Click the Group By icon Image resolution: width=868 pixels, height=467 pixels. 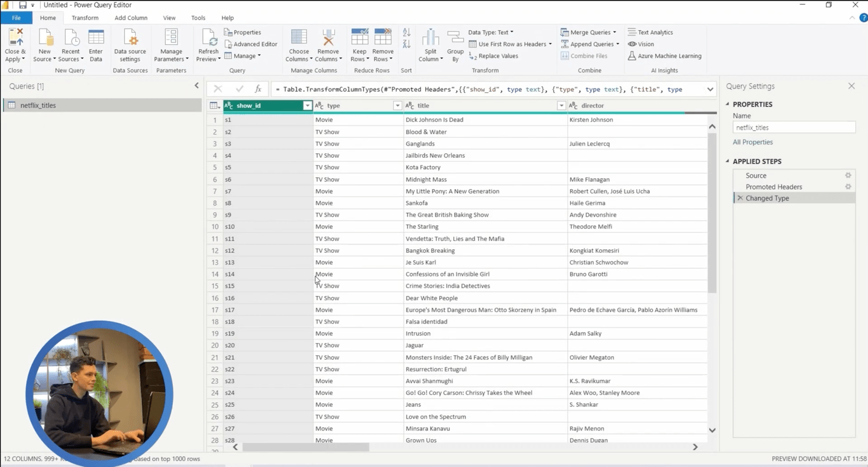tap(456, 37)
